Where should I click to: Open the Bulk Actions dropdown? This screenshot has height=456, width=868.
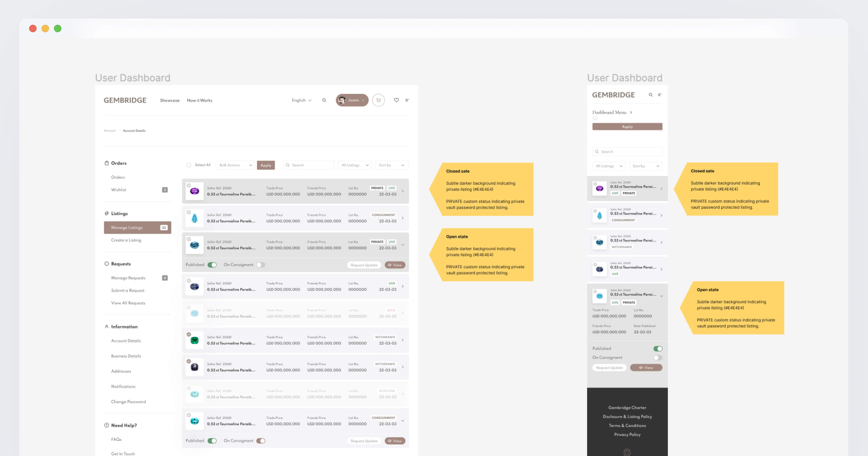tap(235, 165)
